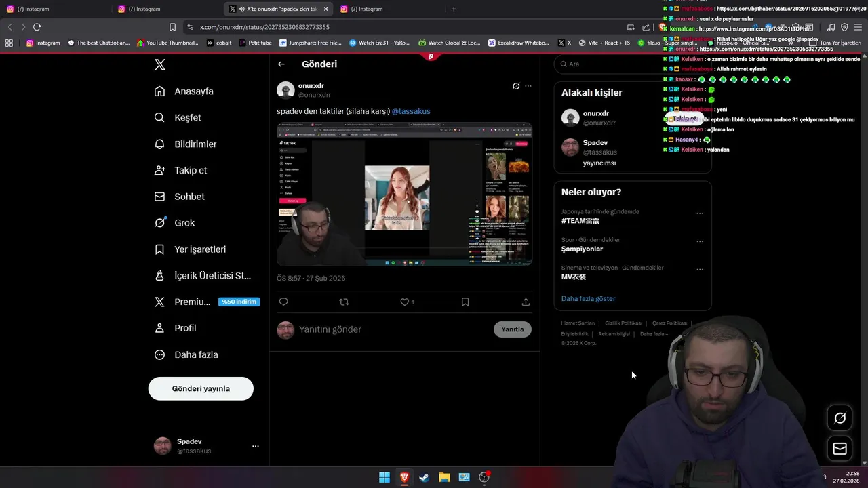Screen dimensions: 868x488
Task: Open the post's three-dot menu
Action: coord(528,86)
